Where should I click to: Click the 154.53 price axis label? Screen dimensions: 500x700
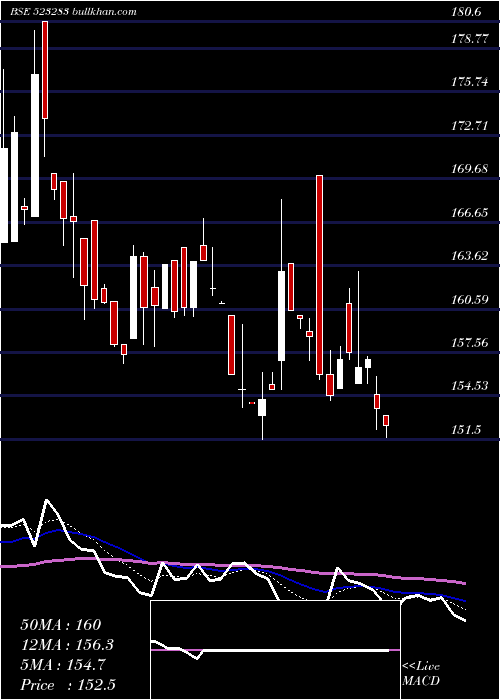[469, 386]
